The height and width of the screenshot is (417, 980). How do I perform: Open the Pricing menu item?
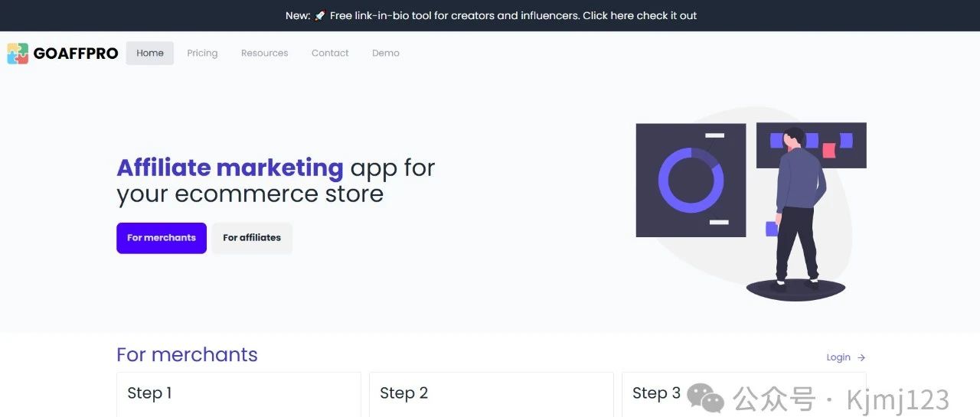(202, 53)
